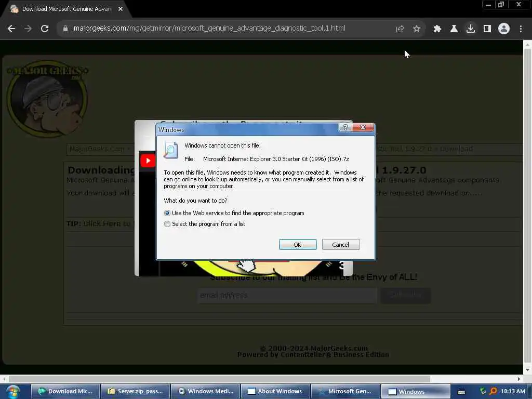532x399 pixels.
Task: Select 'Use the Web service' radio option
Action: [167, 213]
